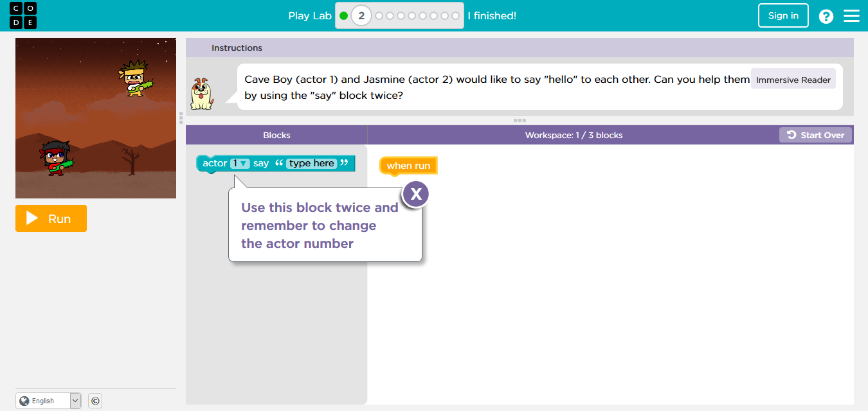Open the help question mark icon
Screen dimensions: 868x411
pos(826,16)
